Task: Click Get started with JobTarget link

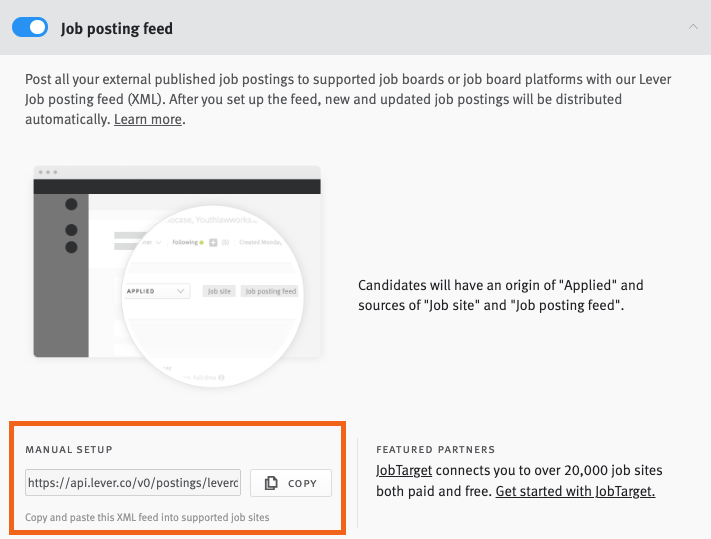Action: pos(575,491)
